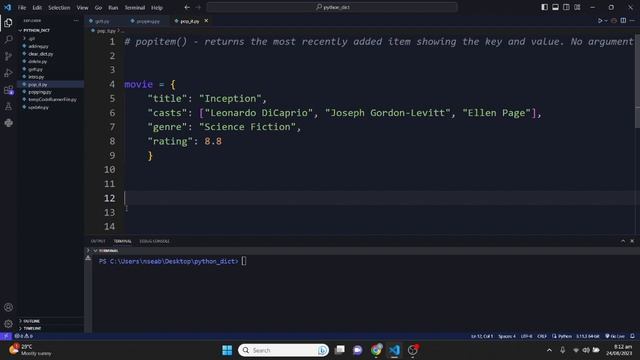The height and width of the screenshot is (360, 640).
Task: Switch to the first editor tab get.py
Action: pos(102,21)
